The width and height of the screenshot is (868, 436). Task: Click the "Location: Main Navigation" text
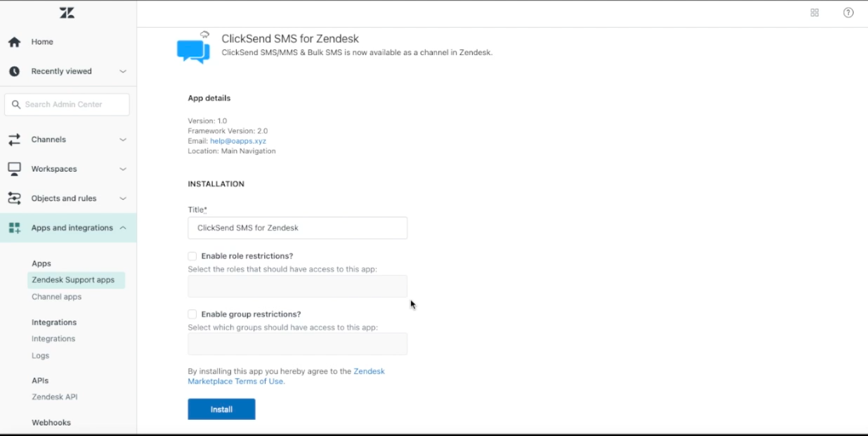click(232, 151)
